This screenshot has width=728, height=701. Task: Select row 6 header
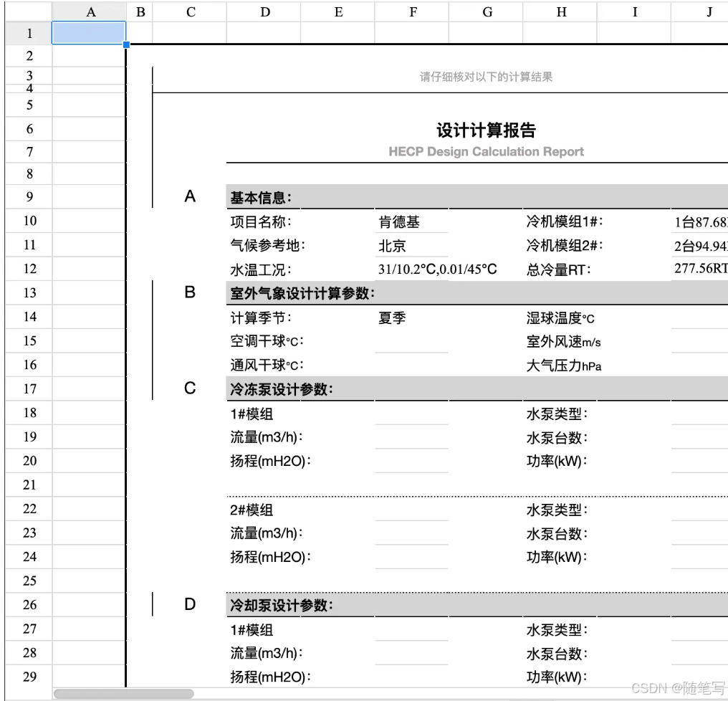tap(29, 129)
